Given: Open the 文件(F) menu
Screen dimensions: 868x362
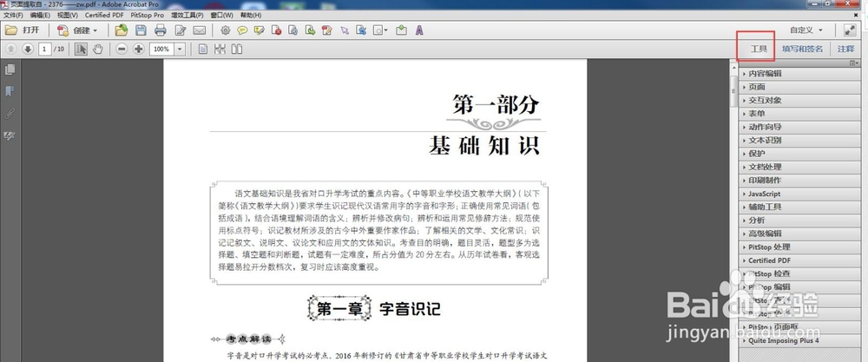Looking at the screenshot, I should coord(13,15).
